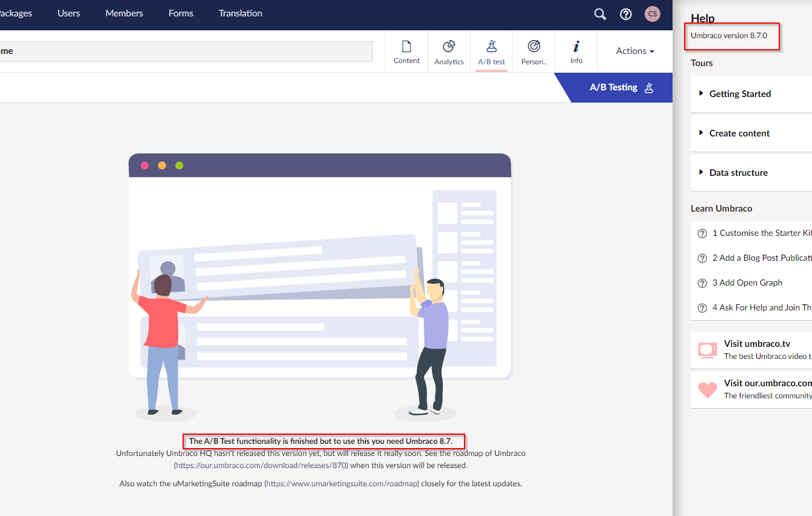Screen dimensions: 812x516
Task: Open the uMarketingSuite roadmap link
Action: click(342, 484)
